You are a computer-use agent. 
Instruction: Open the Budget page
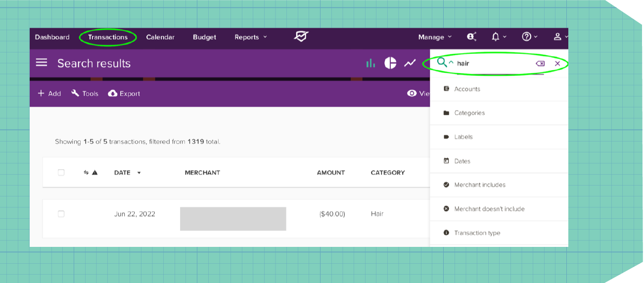point(204,37)
